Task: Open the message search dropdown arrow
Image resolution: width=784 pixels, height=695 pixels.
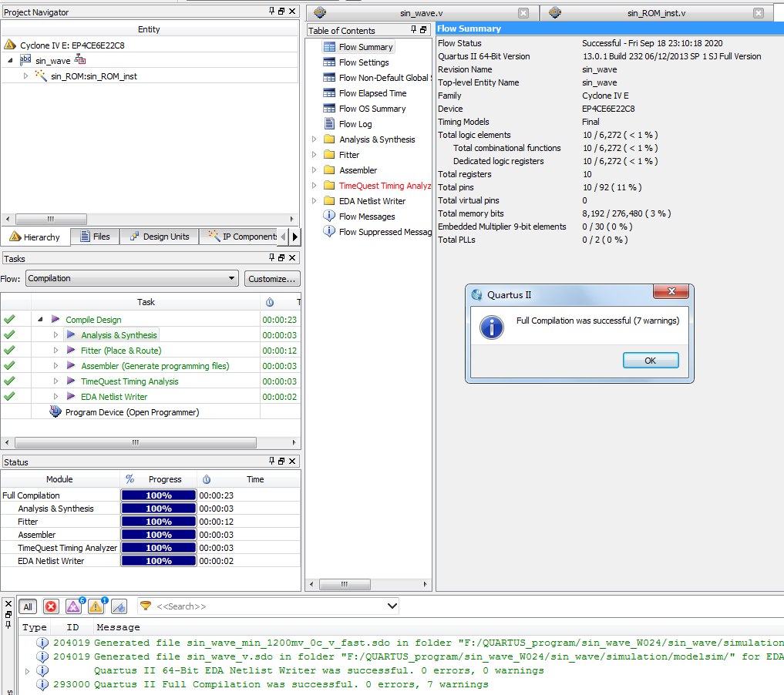Action: coord(392,606)
